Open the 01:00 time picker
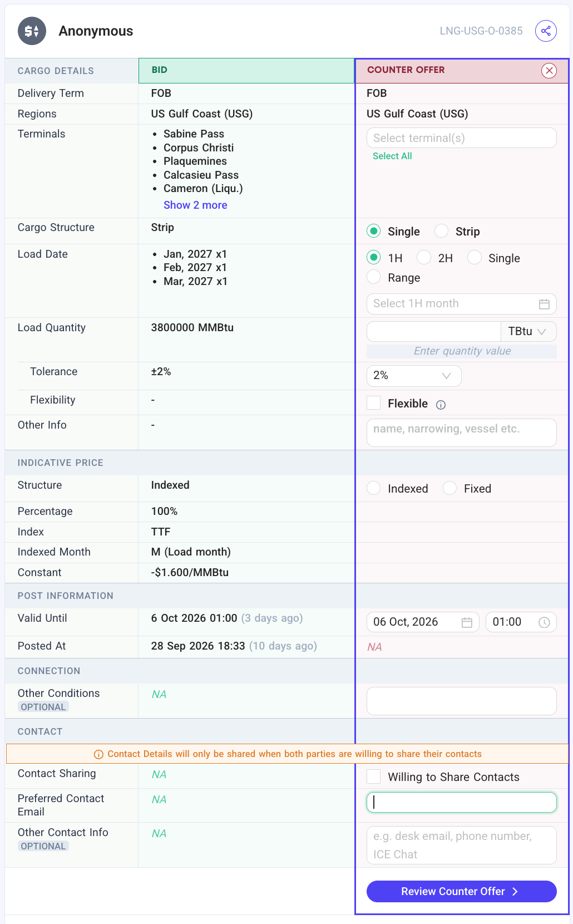Screen dimensions: 573x924 click(521, 622)
